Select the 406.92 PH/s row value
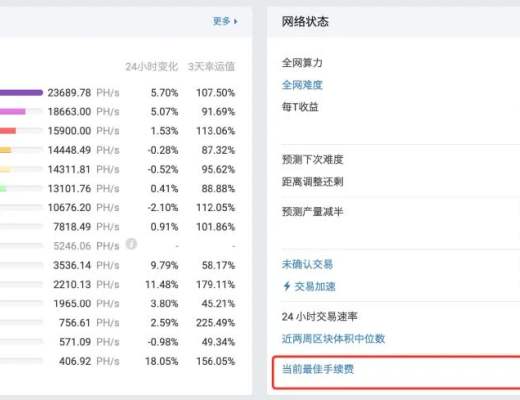 (89, 361)
